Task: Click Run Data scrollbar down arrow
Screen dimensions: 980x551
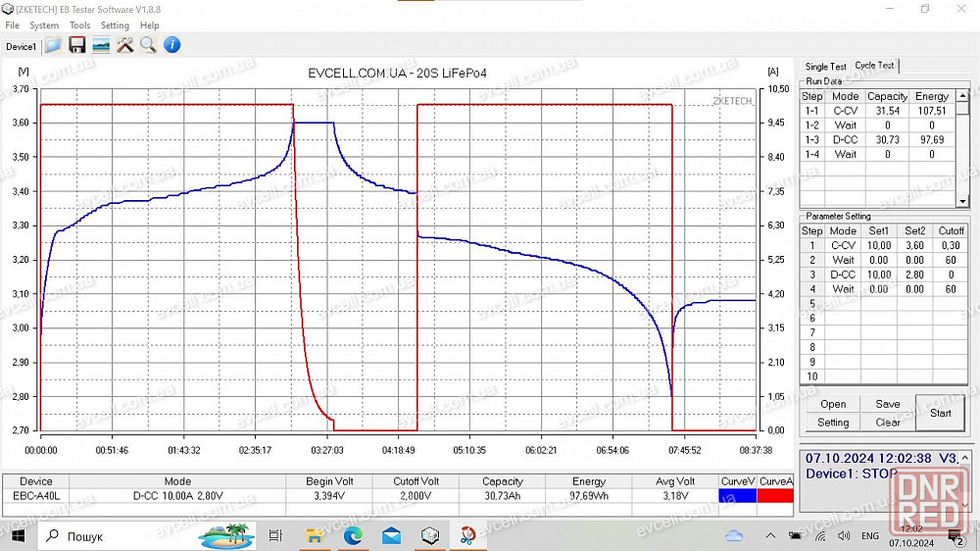Action: [962, 201]
